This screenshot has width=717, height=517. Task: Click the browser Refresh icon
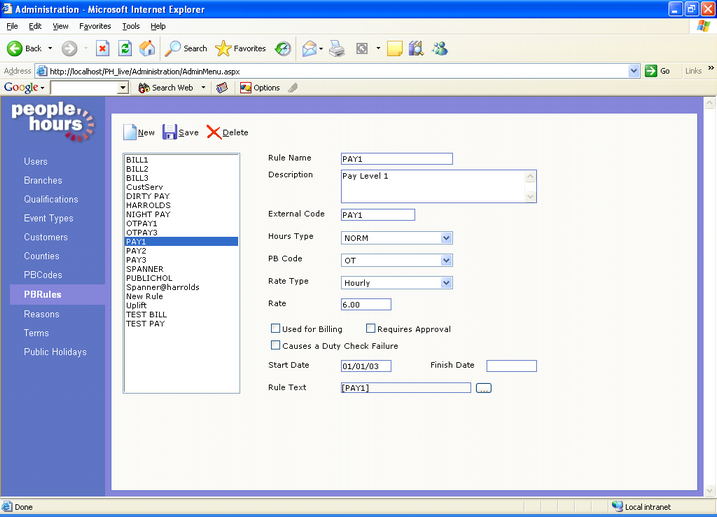(x=125, y=48)
